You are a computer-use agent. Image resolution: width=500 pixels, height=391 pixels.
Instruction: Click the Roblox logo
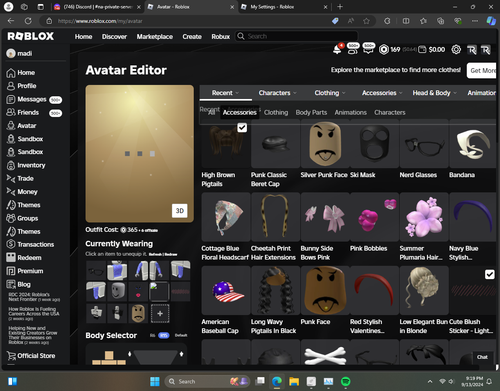[31, 36]
